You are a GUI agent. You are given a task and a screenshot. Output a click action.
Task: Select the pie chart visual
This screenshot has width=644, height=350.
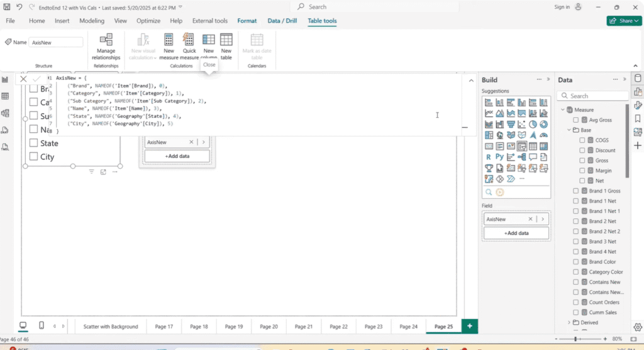point(533,124)
